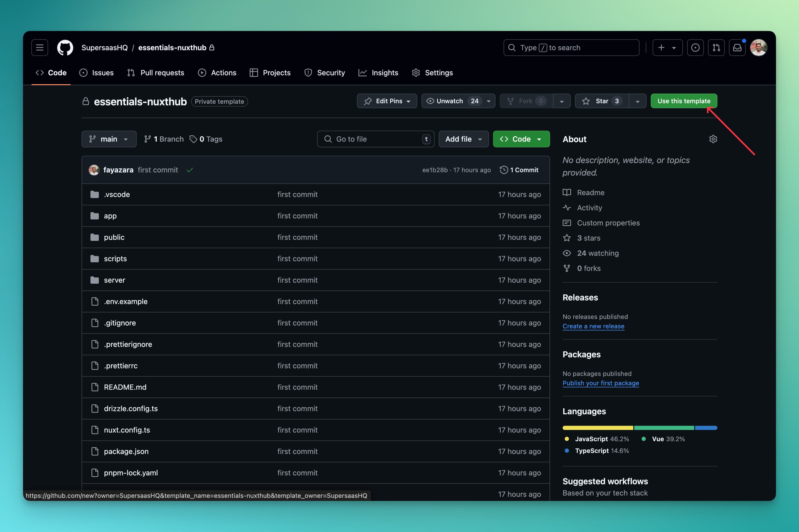The image size is (799, 532).
Task: Open the Add file dropdown
Action: [463, 139]
